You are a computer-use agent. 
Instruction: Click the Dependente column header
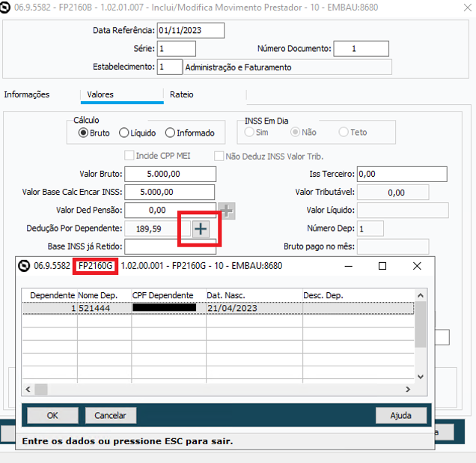pos(49,295)
